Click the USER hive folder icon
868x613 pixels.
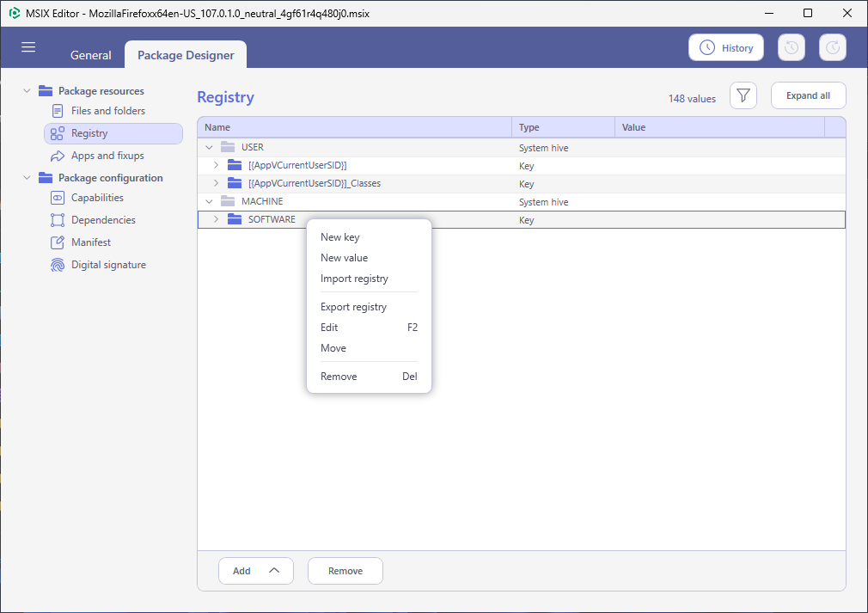(228, 147)
